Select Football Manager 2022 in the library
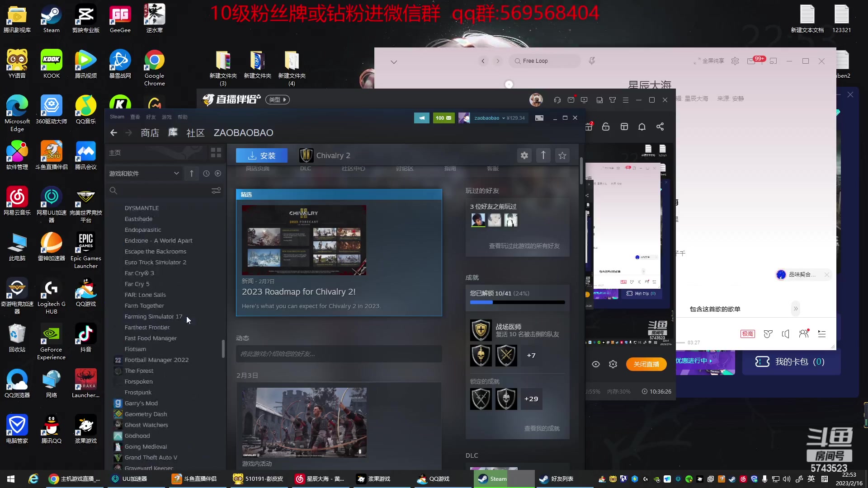This screenshot has height=488, width=868. click(156, 360)
